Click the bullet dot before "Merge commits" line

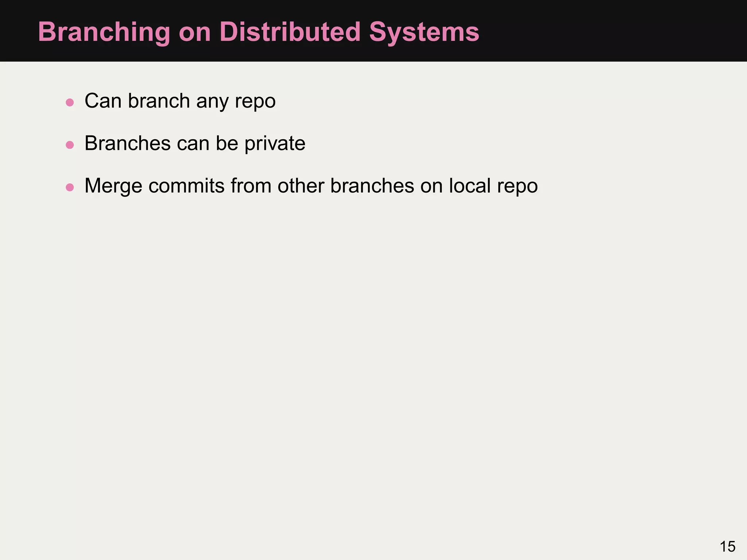pos(70,187)
